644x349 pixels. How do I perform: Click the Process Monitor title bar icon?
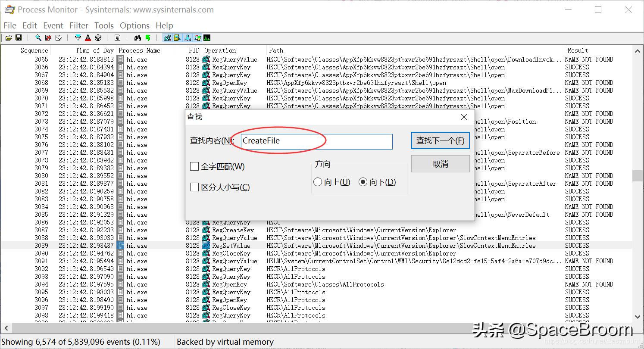[x=9, y=9]
